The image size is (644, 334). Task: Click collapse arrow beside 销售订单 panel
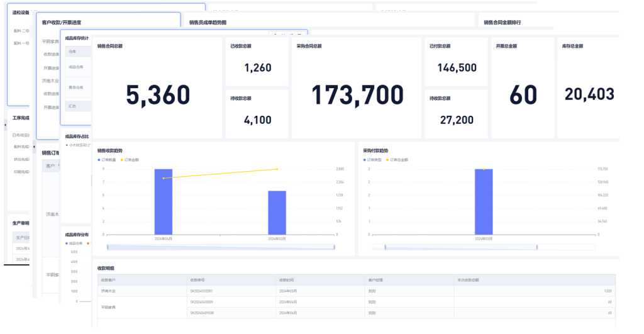point(33,146)
